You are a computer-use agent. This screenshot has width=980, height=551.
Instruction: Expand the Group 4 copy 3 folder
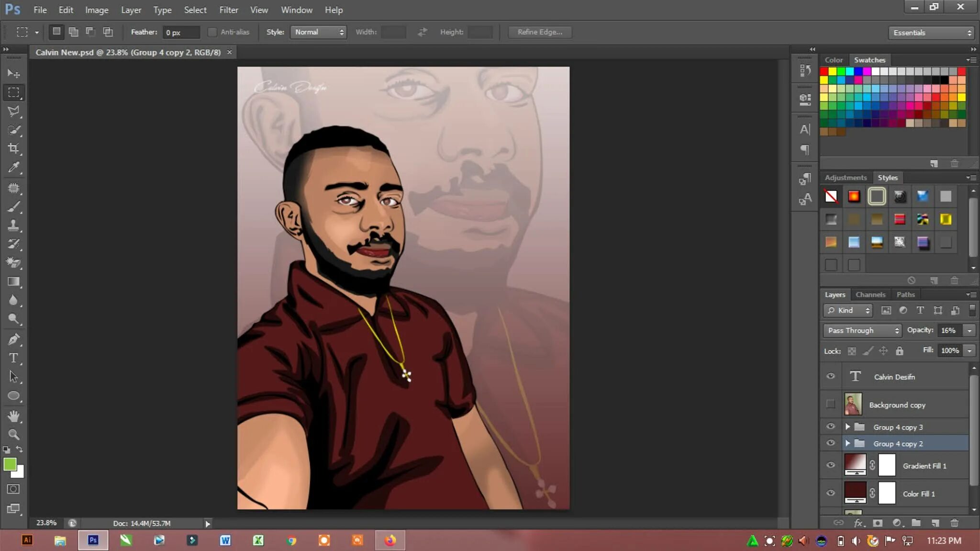pyautogui.click(x=847, y=427)
